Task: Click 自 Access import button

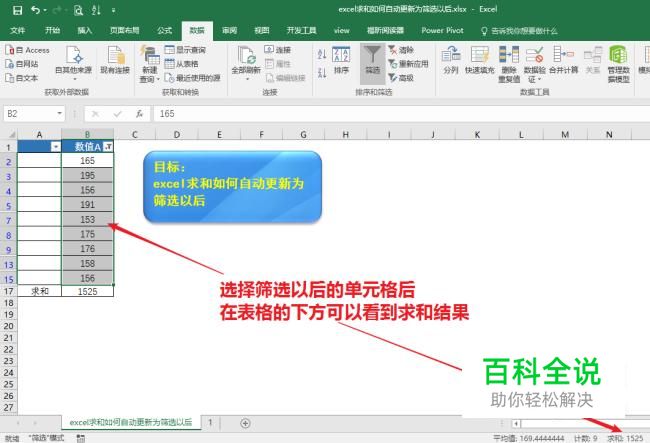Action: [x=27, y=50]
